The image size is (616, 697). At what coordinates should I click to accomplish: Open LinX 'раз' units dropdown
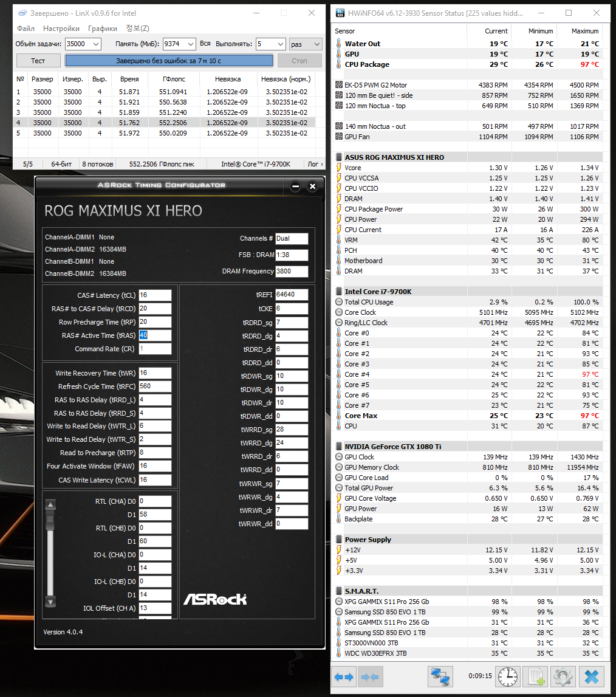click(306, 44)
